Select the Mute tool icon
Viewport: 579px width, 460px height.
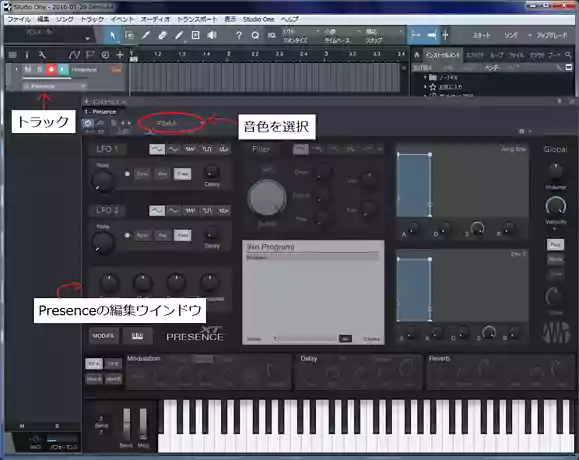pyautogui.click(x=195, y=35)
